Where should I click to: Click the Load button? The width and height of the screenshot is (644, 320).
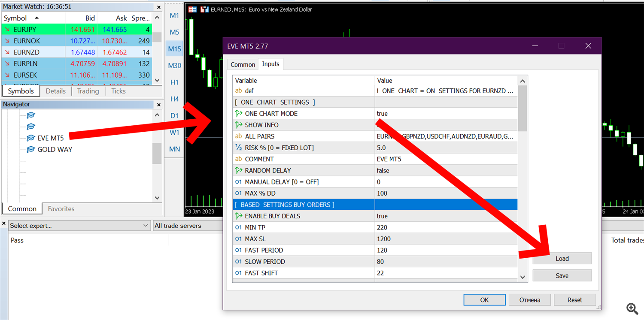(x=562, y=258)
